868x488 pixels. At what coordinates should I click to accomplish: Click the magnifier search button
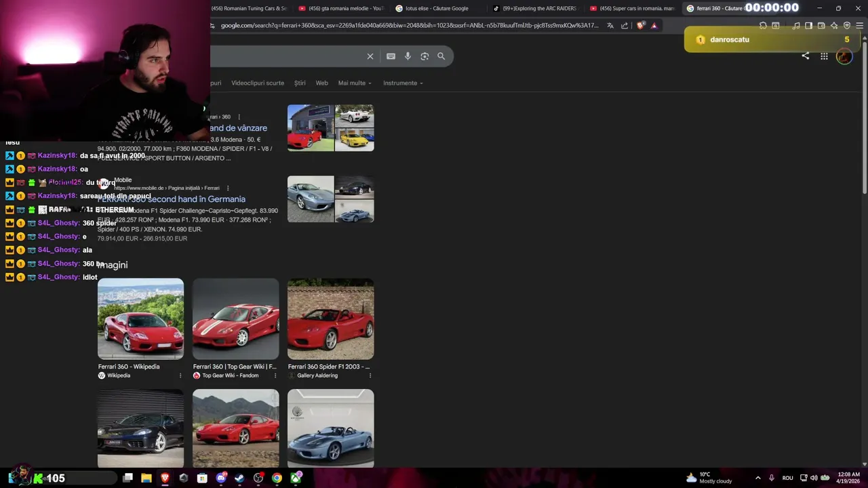tap(441, 56)
